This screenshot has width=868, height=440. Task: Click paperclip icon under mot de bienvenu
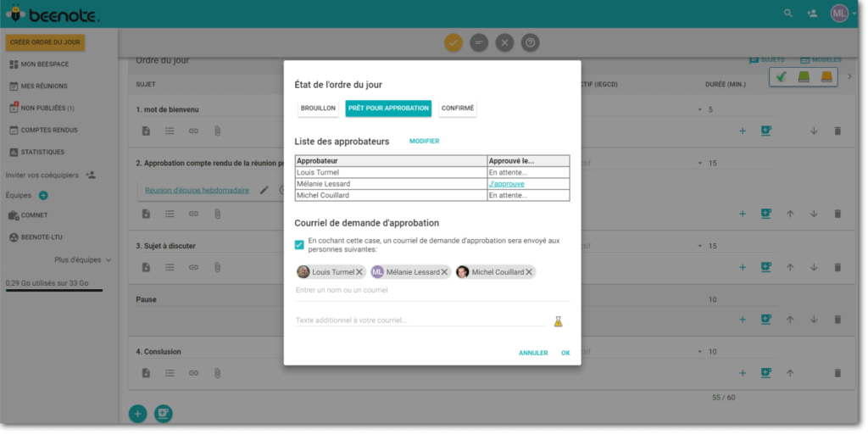(x=218, y=131)
